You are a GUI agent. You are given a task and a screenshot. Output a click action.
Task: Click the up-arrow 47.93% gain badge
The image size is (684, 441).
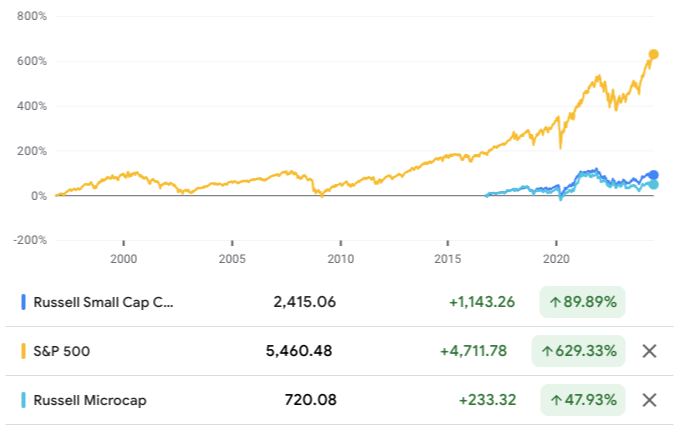point(582,400)
